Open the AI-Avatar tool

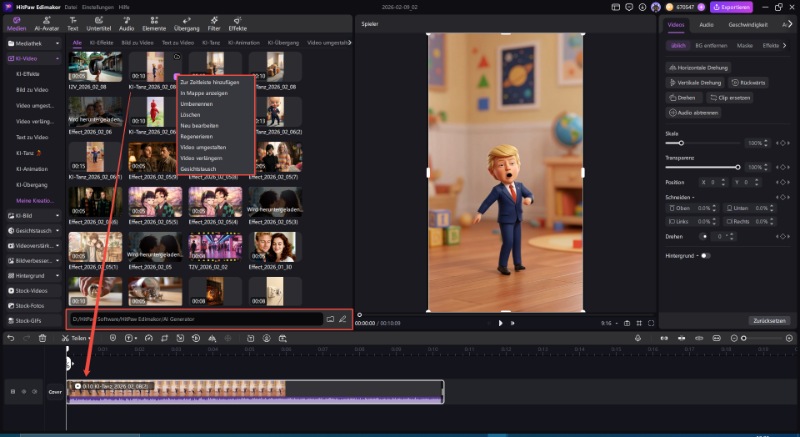(46, 23)
